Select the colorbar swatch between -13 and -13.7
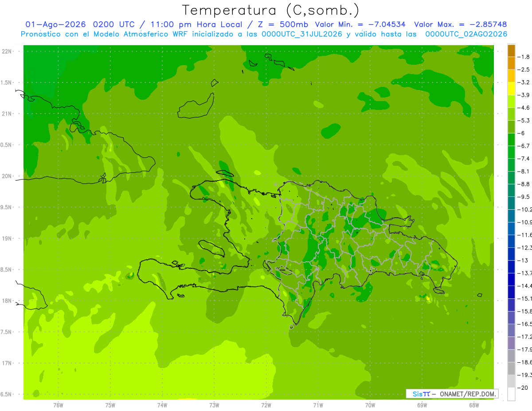This screenshot has width=532, height=411. (511, 267)
